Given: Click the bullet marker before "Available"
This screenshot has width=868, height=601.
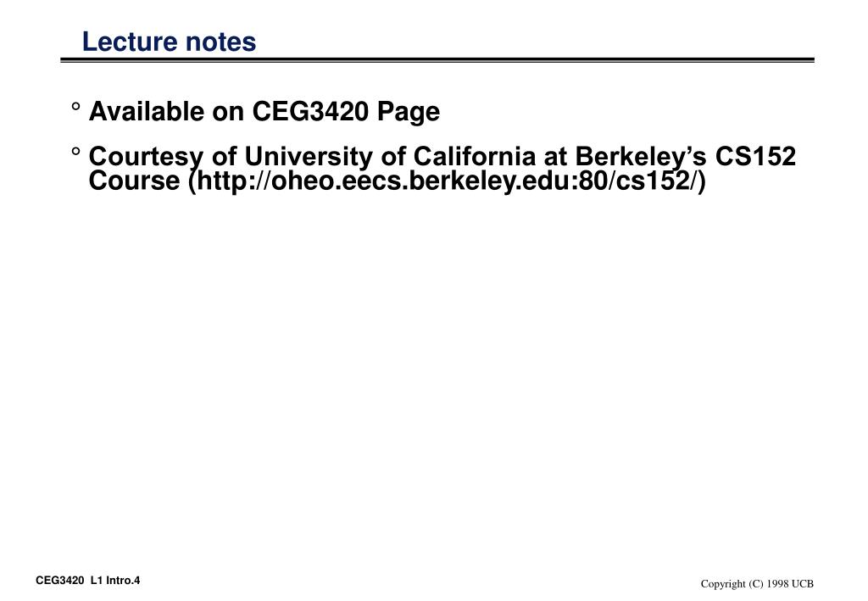Looking at the screenshot, I should click(75, 106).
